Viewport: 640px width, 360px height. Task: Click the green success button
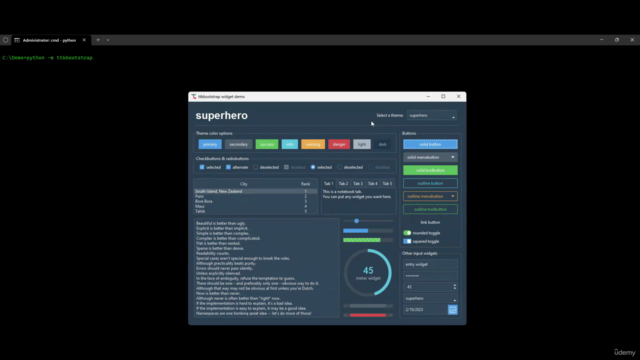pos(267,144)
